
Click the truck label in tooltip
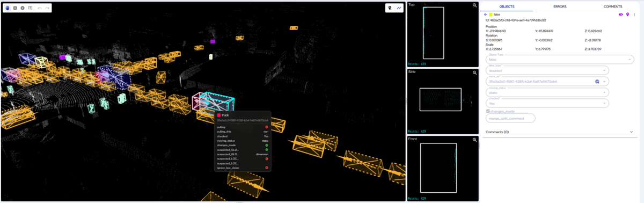point(225,115)
